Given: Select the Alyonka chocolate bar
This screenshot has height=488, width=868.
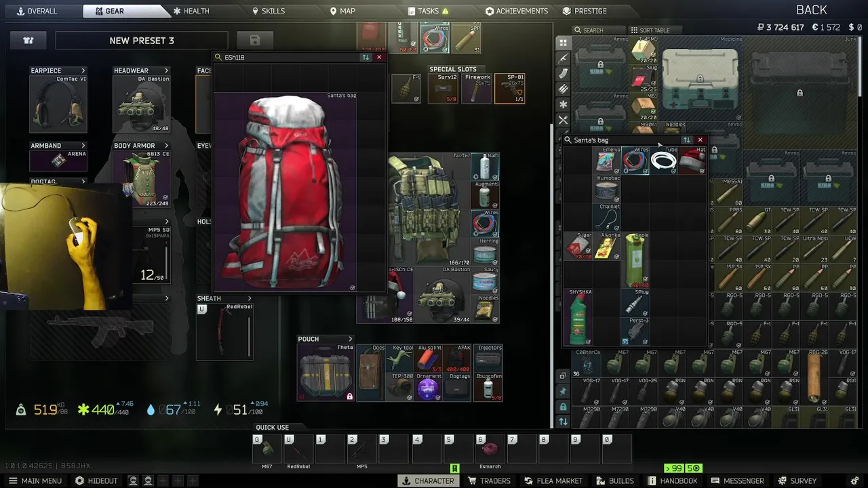Looking at the screenshot, I should pos(607,246).
